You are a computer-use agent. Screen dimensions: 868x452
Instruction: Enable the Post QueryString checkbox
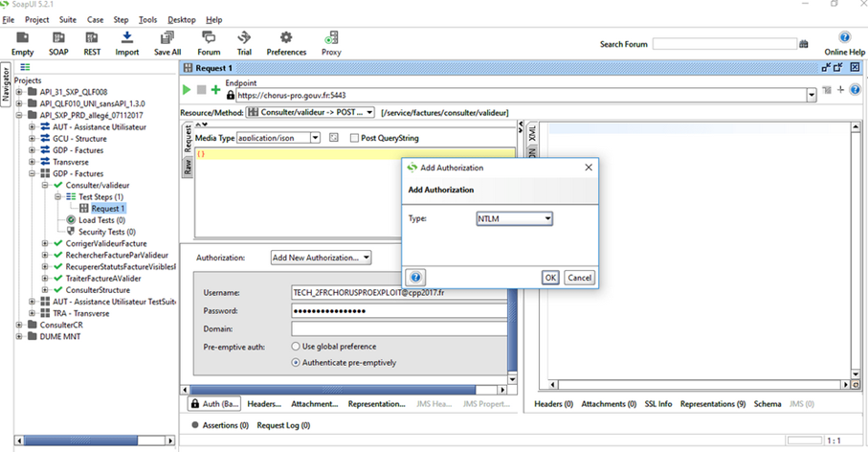tap(354, 138)
